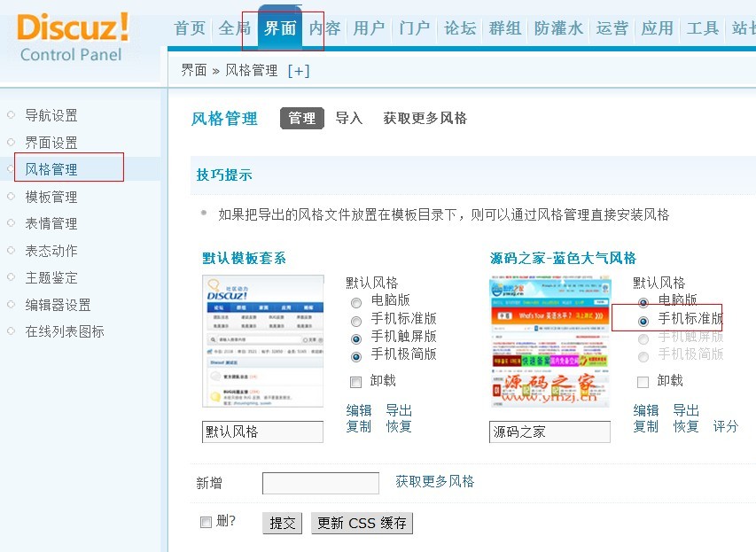
Task: Click the 提交 submit button
Action: [283, 523]
